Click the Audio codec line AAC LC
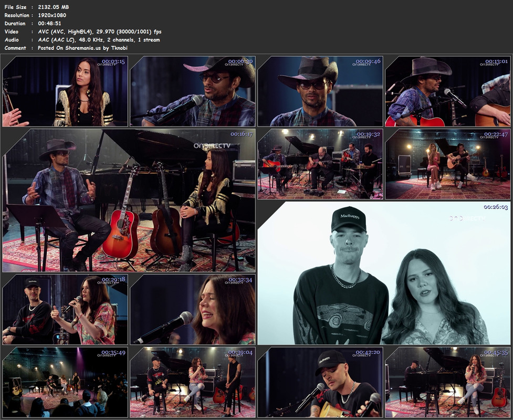This screenshot has width=513, height=420. click(x=99, y=39)
